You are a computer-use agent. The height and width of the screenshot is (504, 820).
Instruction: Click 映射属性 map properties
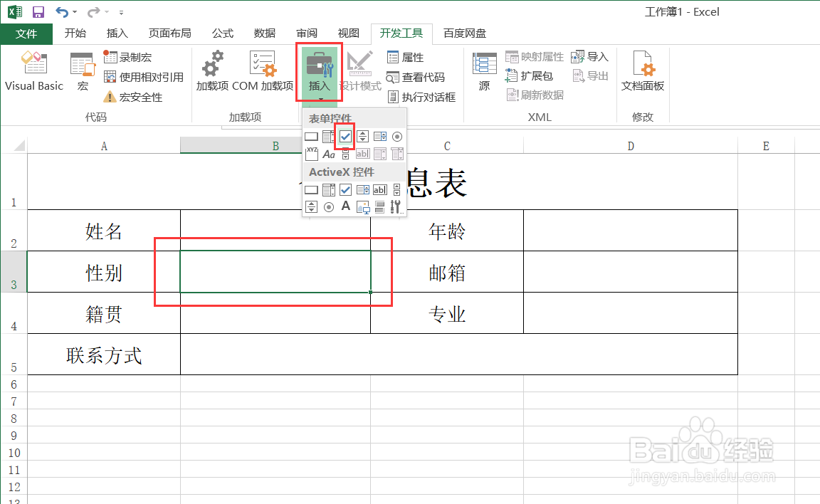click(535, 56)
